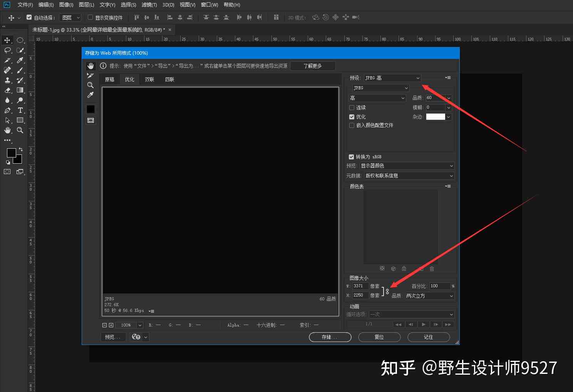Enable the 显示变换控件 checkbox

click(90, 17)
